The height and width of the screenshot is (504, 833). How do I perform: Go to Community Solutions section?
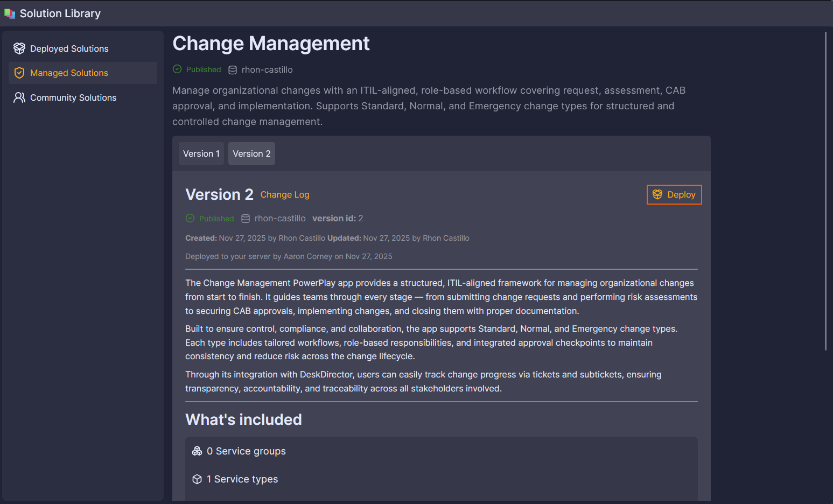coord(73,97)
